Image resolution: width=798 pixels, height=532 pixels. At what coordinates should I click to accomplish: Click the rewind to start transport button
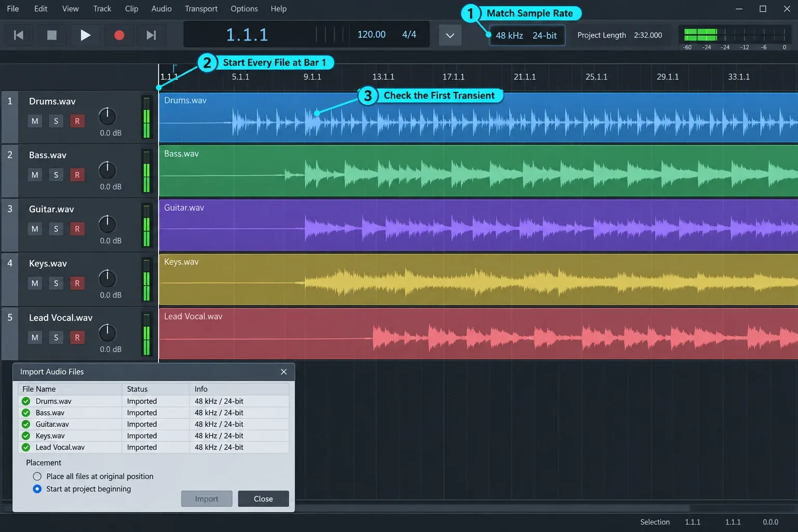19,35
